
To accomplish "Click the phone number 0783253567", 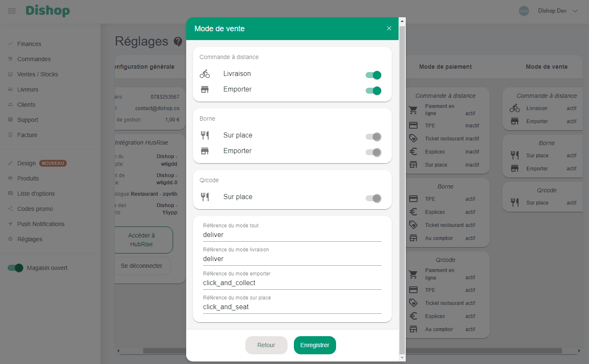I will pos(165,97).
